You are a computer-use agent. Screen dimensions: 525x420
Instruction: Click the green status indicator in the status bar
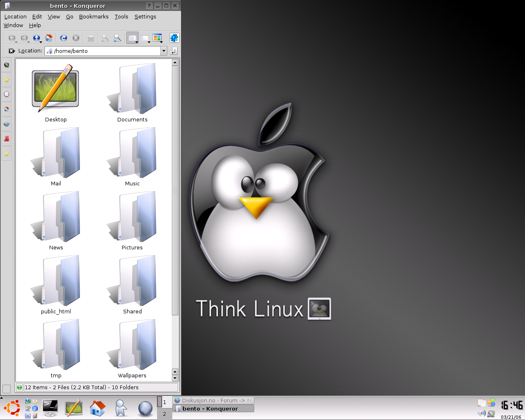click(x=19, y=387)
